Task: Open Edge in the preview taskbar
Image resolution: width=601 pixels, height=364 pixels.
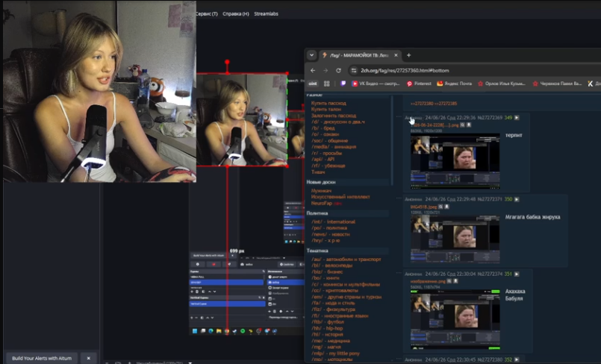Action: pos(211,330)
